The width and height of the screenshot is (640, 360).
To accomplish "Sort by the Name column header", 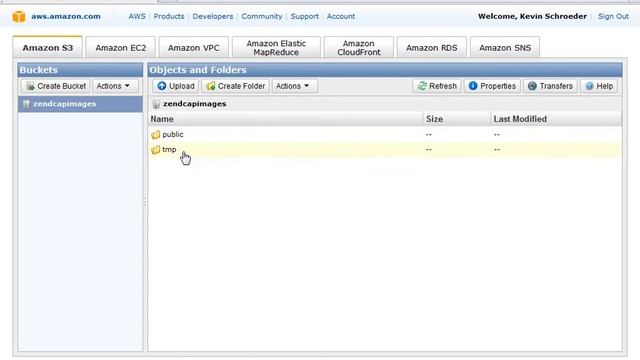I will tap(285, 119).
